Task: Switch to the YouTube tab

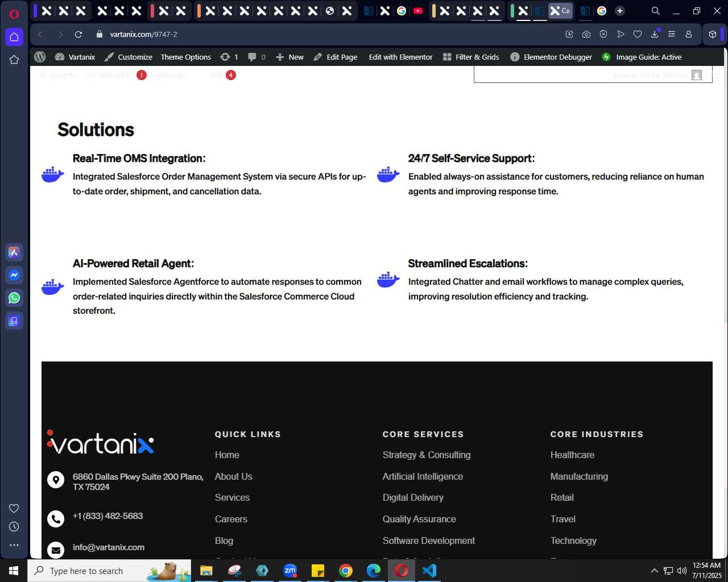Action: (418, 11)
